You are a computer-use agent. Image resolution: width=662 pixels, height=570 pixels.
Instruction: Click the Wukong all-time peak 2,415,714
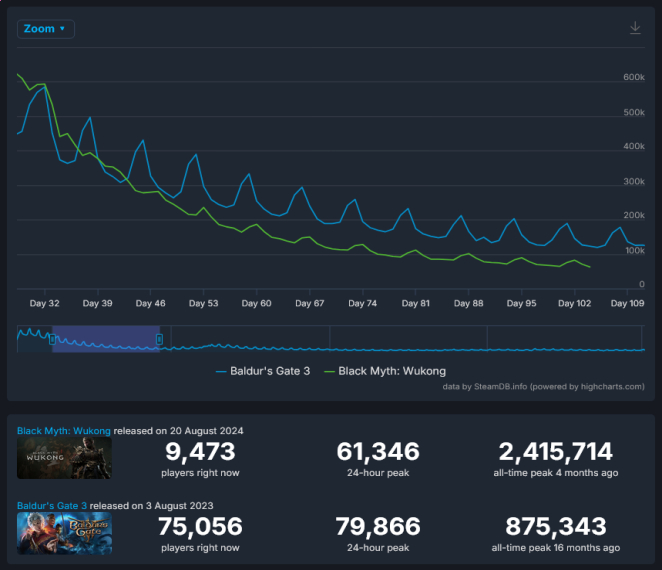556,451
